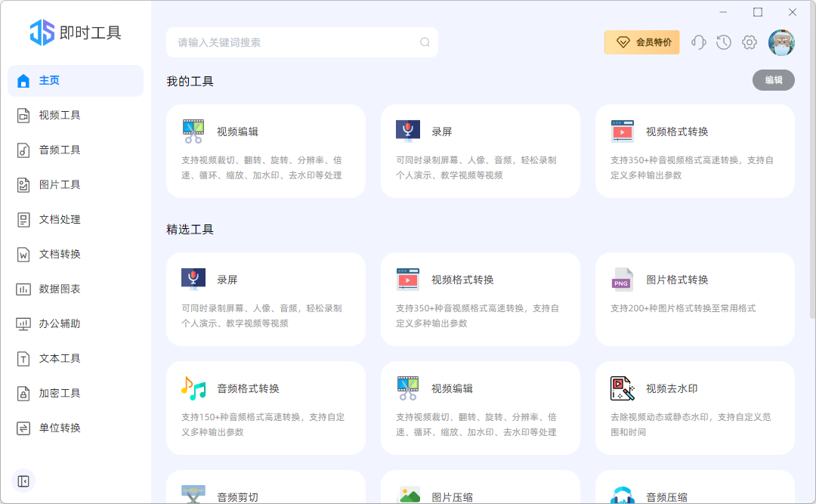Open the 文档处理 sidebar section
This screenshot has height=504, width=816.
(x=76, y=220)
